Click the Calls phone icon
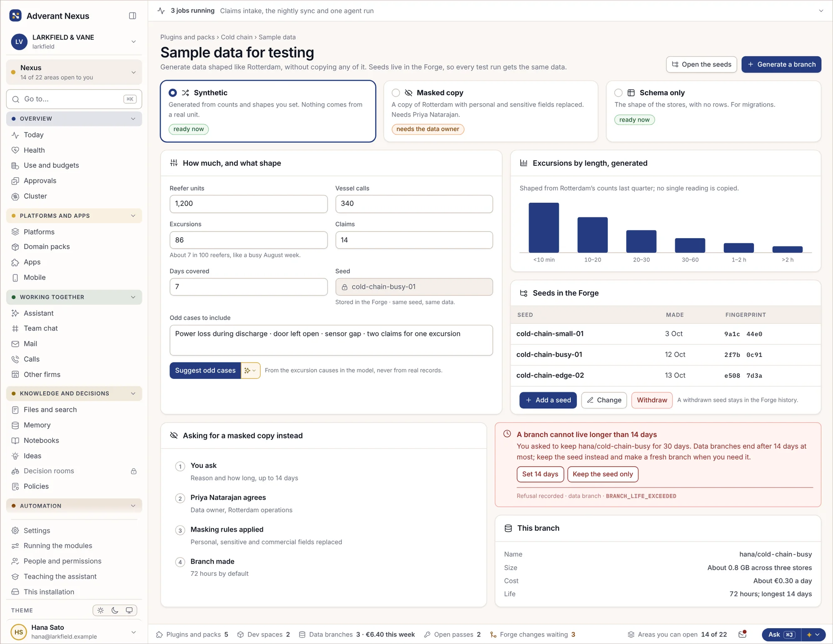 pyautogui.click(x=15, y=359)
